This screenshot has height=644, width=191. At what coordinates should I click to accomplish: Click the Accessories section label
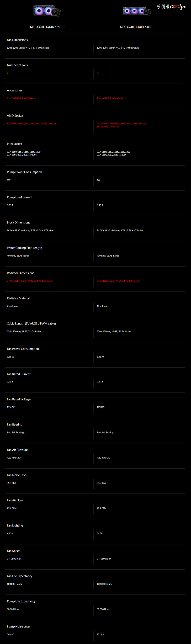pos(15,90)
